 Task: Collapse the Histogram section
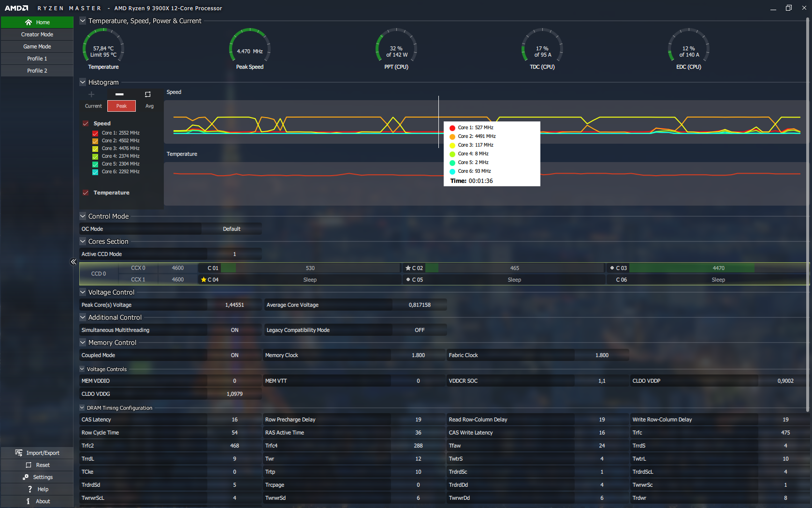[83, 82]
